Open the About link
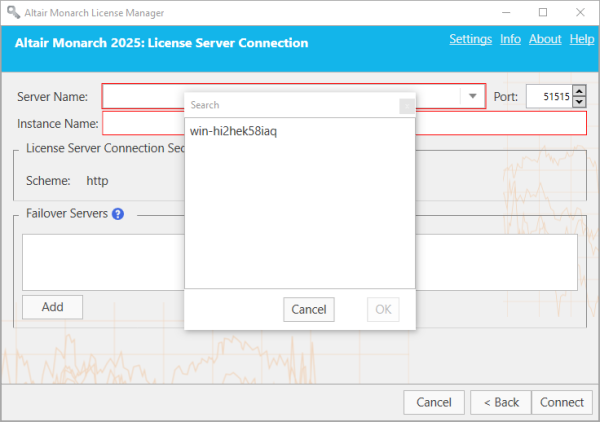 545,39
